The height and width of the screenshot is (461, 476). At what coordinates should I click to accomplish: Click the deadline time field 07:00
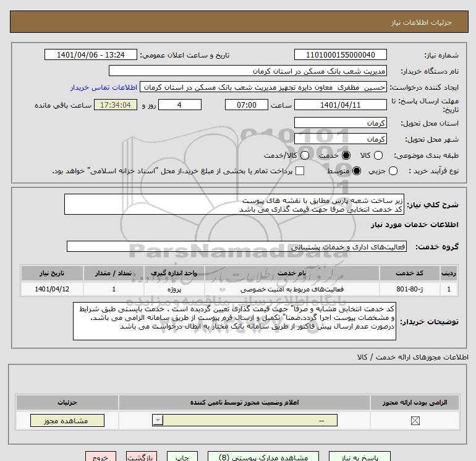pos(247,105)
